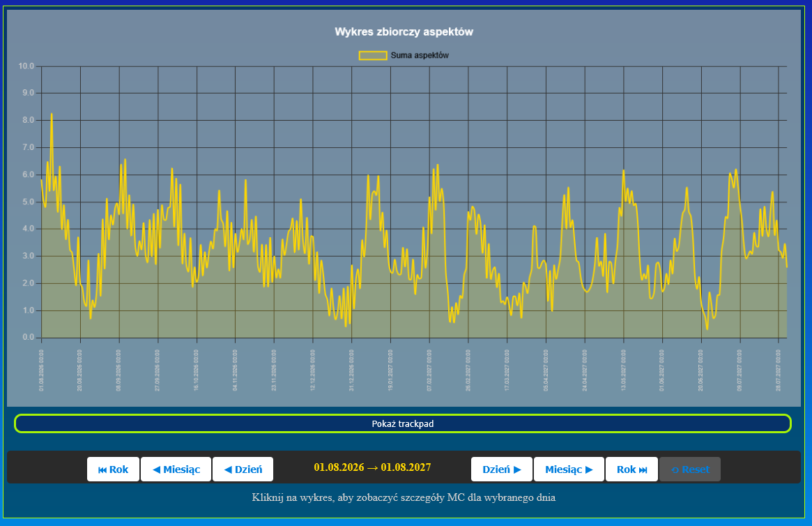Click the 17.03.2027 00:00 x-axis date label
This screenshot has width=812, height=526.
(507, 370)
